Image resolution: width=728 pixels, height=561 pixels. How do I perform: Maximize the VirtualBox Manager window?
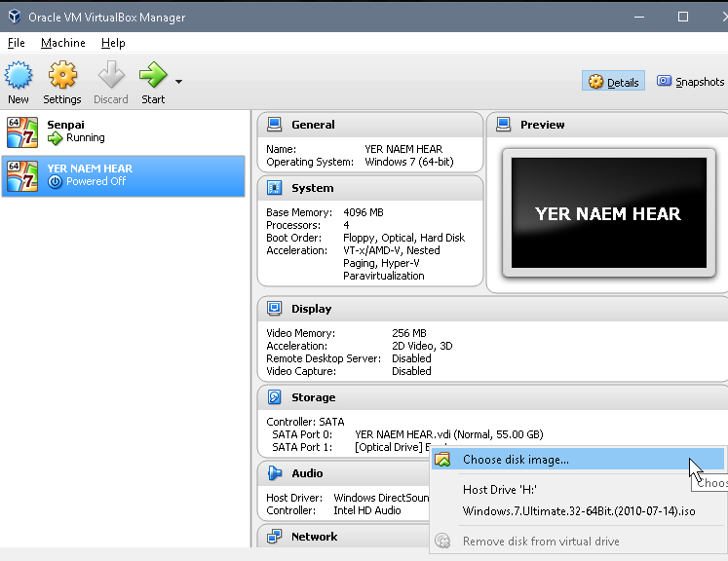[x=683, y=17]
